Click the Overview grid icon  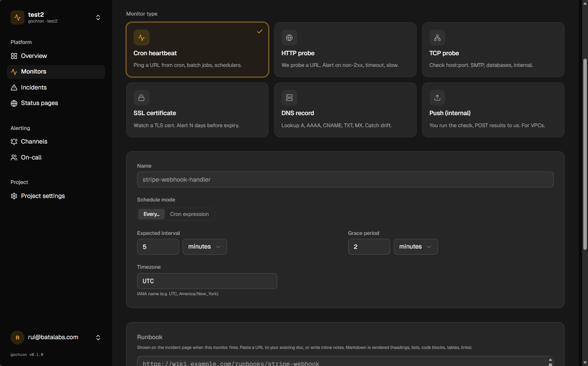[x=14, y=56]
